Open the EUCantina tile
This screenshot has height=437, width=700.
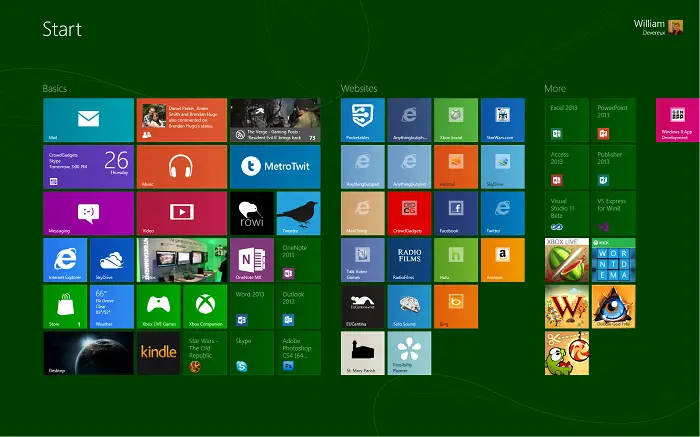pyautogui.click(x=362, y=307)
